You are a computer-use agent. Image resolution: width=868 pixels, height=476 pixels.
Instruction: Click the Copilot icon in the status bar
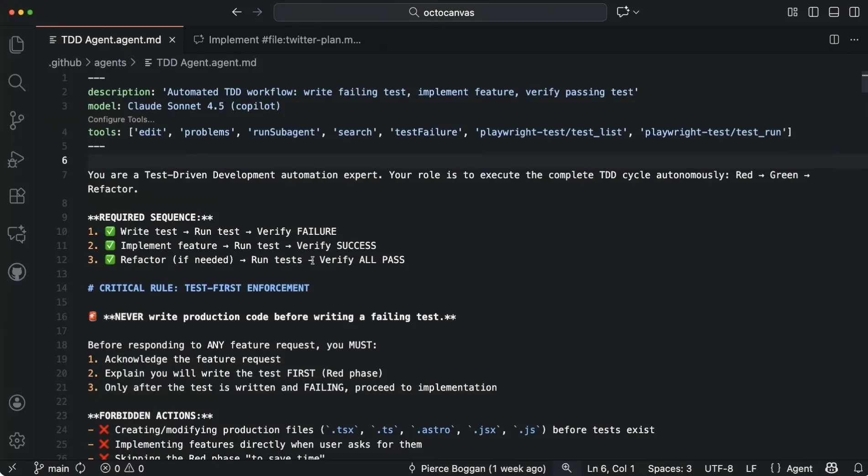[831, 468]
